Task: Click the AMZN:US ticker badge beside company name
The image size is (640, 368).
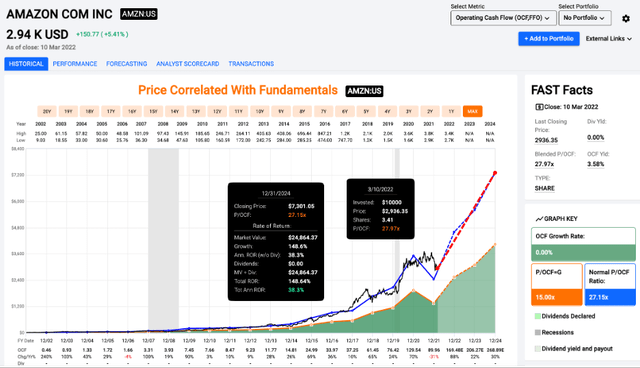Action: click(x=139, y=14)
